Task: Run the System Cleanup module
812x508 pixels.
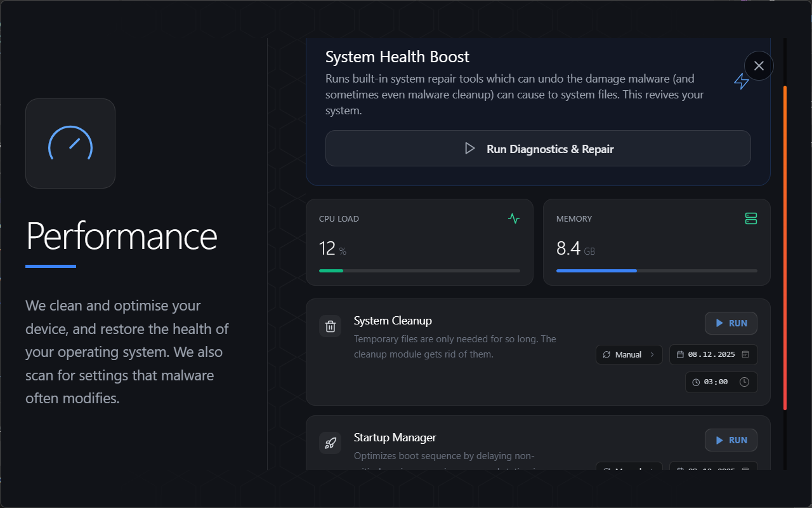Action: (x=731, y=323)
